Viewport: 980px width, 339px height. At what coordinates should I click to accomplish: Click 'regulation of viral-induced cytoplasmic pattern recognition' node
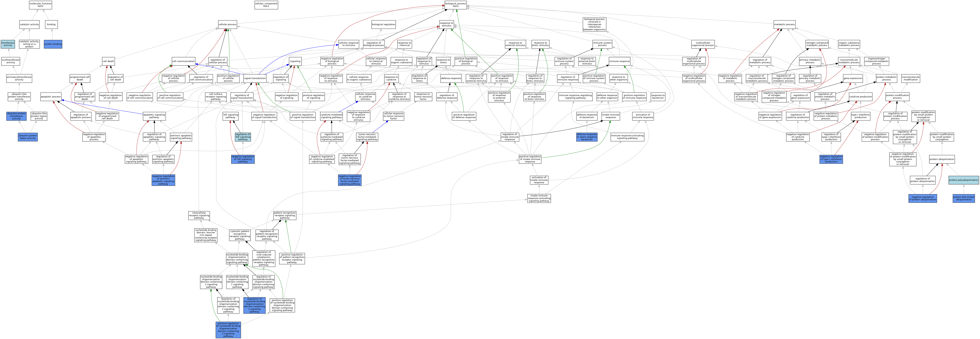[x=264, y=258]
